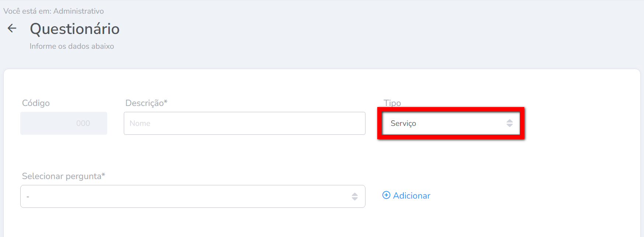Click the disabled Código field
Viewport: 644px width, 237px height.
[x=63, y=123]
